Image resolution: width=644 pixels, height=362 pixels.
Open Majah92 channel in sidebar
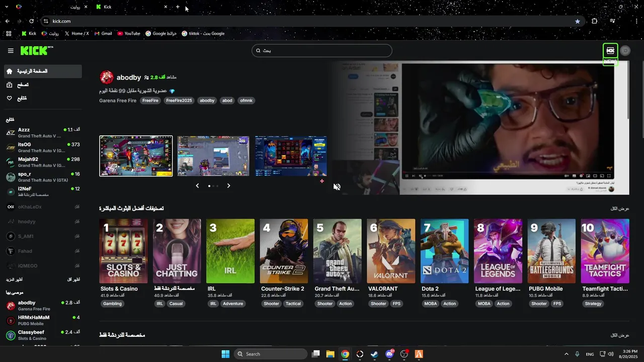(x=43, y=162)
